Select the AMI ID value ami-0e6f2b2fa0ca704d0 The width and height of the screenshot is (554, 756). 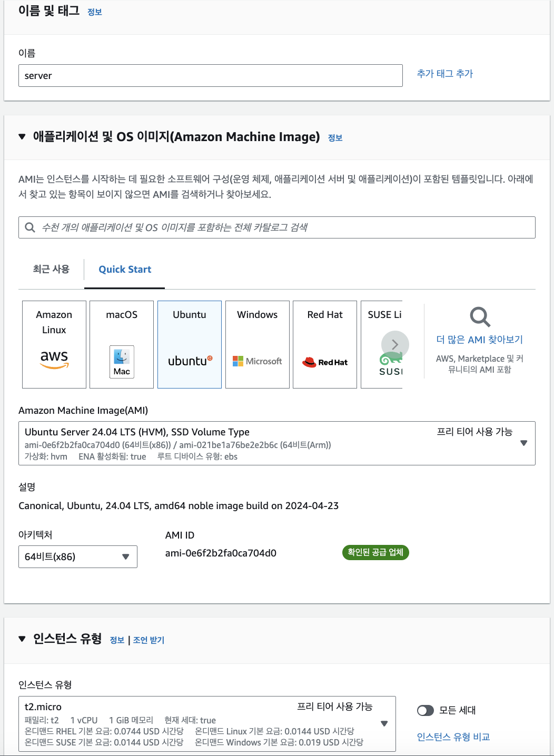pos(221,553)
